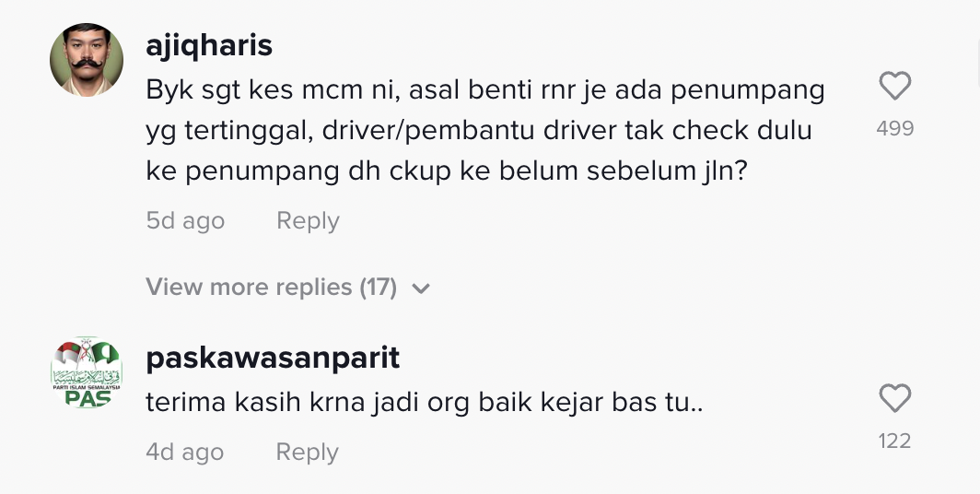Reply to the paskawasanparit comment
The height and width of the screenshot is (494, 980).
[308, 453]
